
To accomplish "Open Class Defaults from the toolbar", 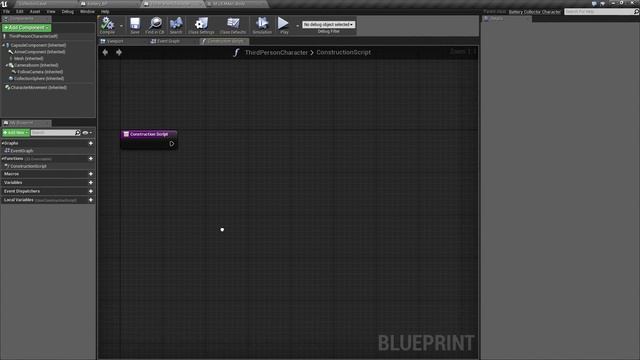I will pyautogui.click(x=233, y=25).
